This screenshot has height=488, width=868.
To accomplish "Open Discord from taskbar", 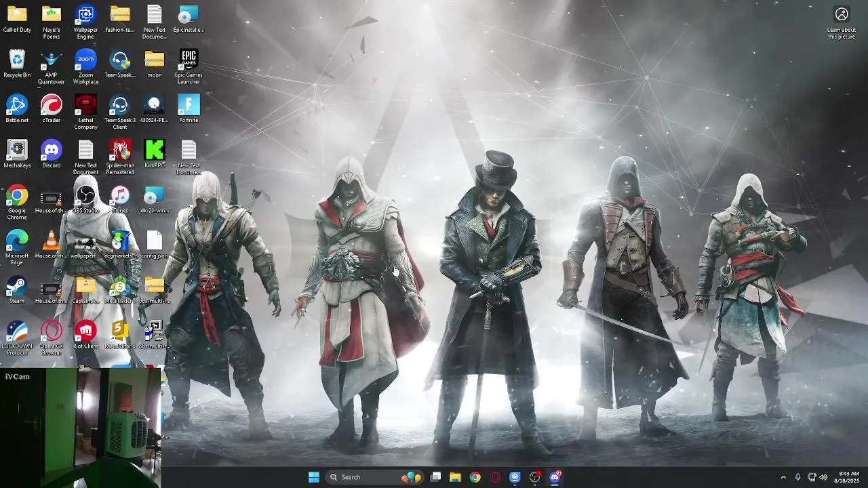I will tap(555, 477).
